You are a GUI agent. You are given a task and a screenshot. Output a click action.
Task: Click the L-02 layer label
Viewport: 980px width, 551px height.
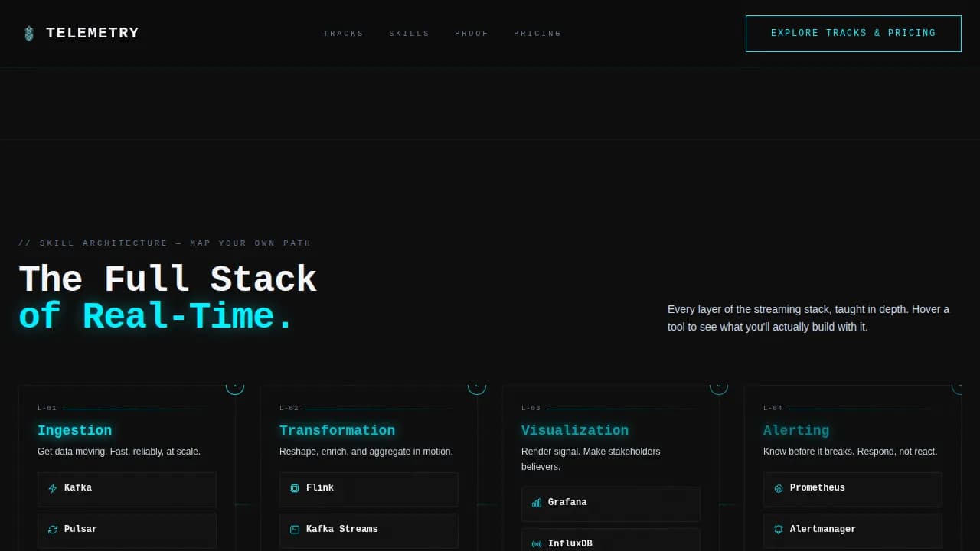pos(289,409)
